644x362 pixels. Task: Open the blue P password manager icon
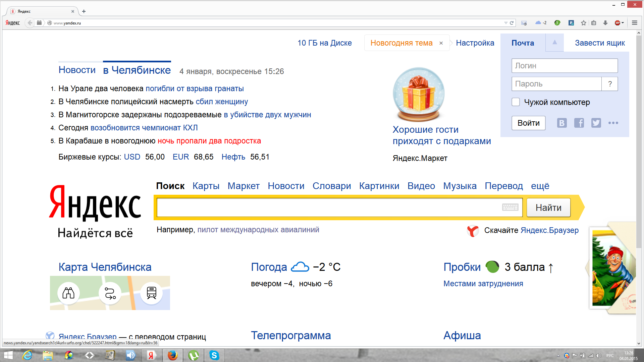click(x=571, y=23)
